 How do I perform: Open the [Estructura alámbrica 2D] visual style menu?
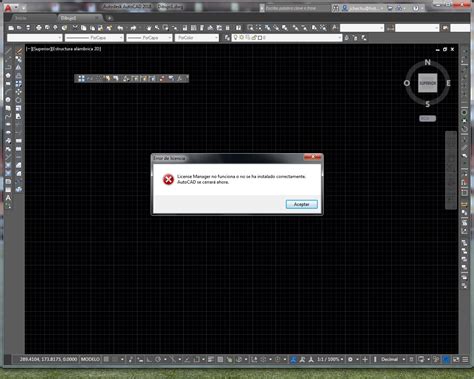click(x=77, y=49)
